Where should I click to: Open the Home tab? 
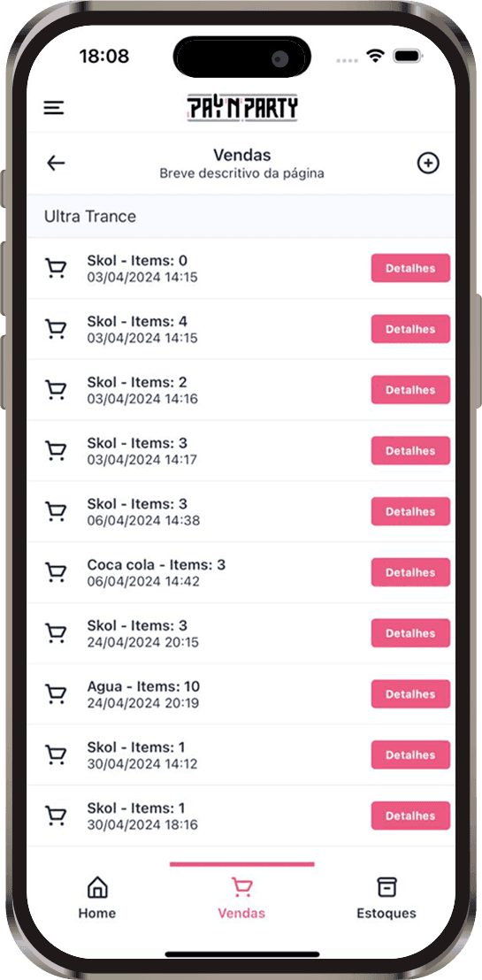pyautogui.click(x=97, y=898)
